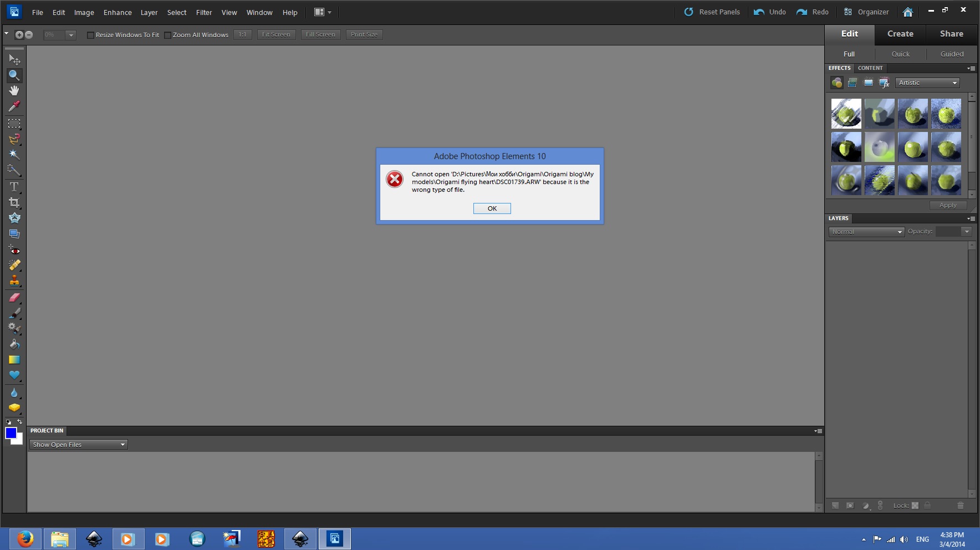Select the Spot Healing Brush tool
Image resolution: width=980 pixels, height=550 pixels.
pyautogui.click(x=14, y=265)
